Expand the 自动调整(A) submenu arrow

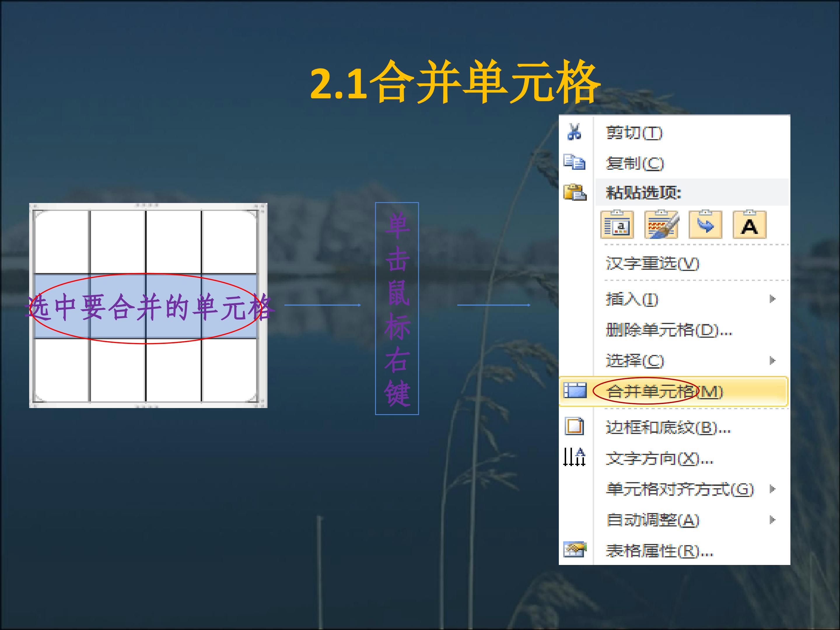pos(772,519)
